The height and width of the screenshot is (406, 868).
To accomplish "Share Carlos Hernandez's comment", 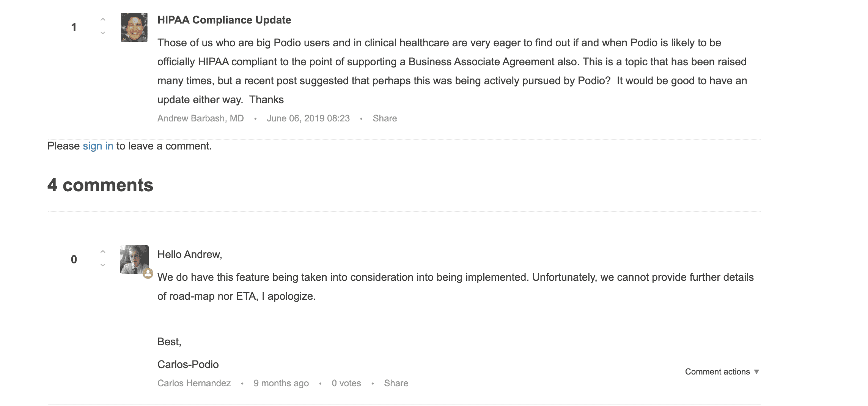I will (396, 383).
